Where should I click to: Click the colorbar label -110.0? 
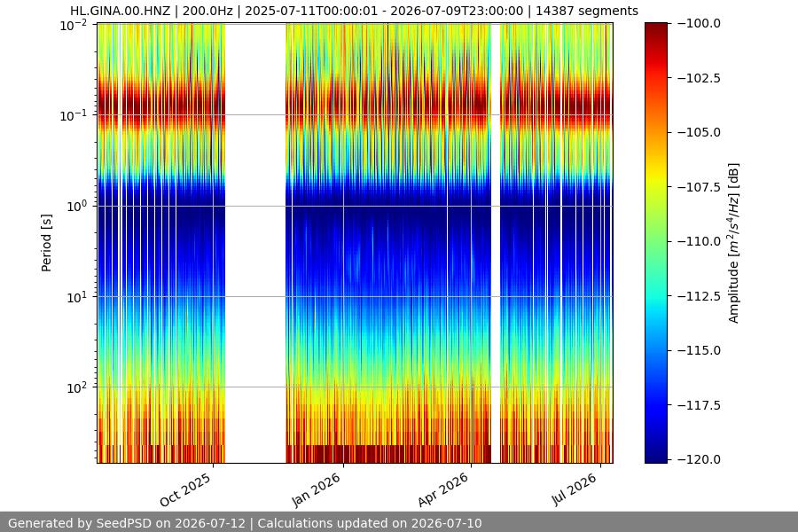point(699,241)
